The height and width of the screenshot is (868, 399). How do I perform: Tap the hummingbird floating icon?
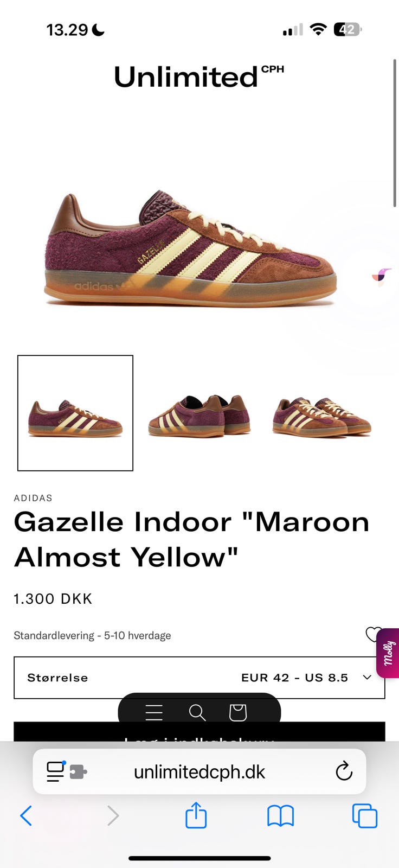(x=382, y=277)
